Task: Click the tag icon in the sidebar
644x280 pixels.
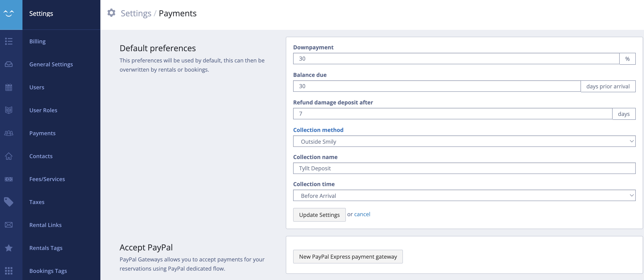Action: click(8, 202)
